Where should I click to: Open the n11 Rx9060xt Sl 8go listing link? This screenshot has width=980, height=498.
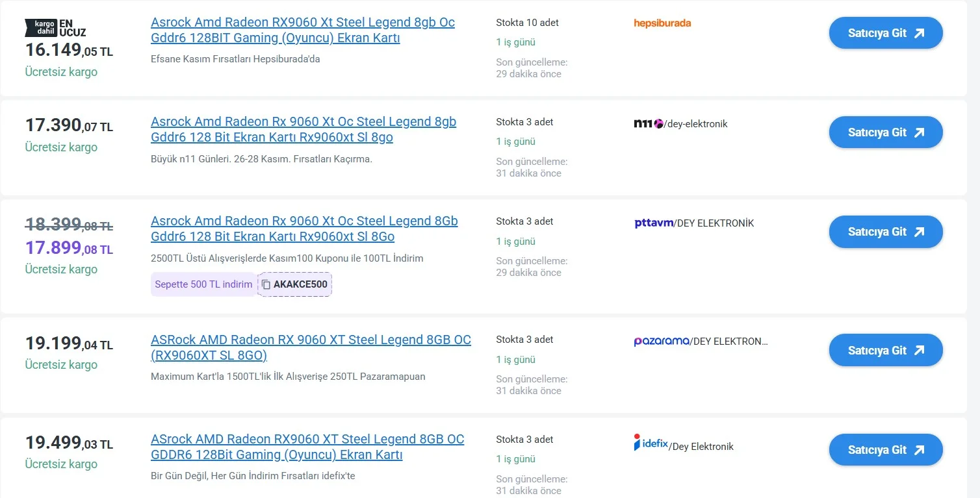[303, 129]
